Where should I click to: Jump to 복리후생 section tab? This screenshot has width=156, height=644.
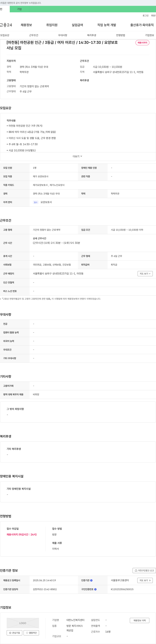(92, 35)
